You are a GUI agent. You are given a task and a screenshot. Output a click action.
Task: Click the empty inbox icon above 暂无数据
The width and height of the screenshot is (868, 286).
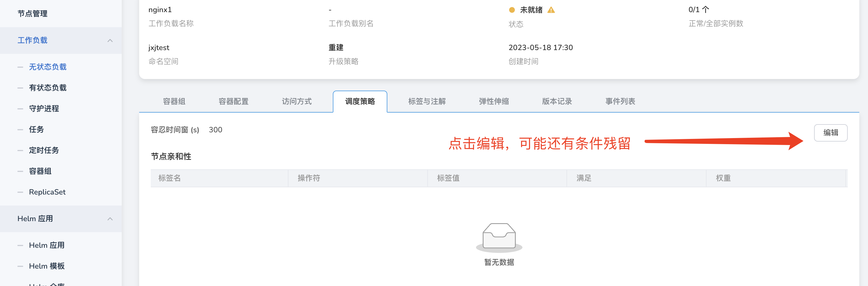coord(499,238)
